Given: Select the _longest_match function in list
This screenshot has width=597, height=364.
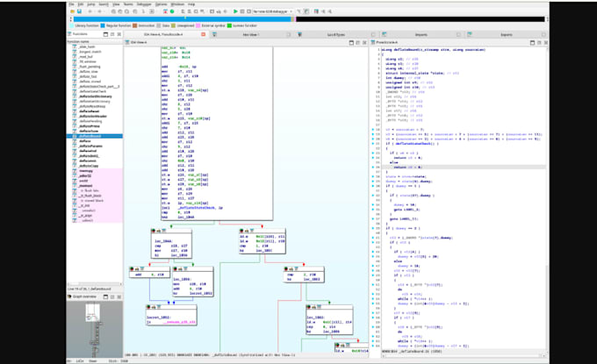Looking at the screenshot, I should pyautogui.click(x=90, y=52).
